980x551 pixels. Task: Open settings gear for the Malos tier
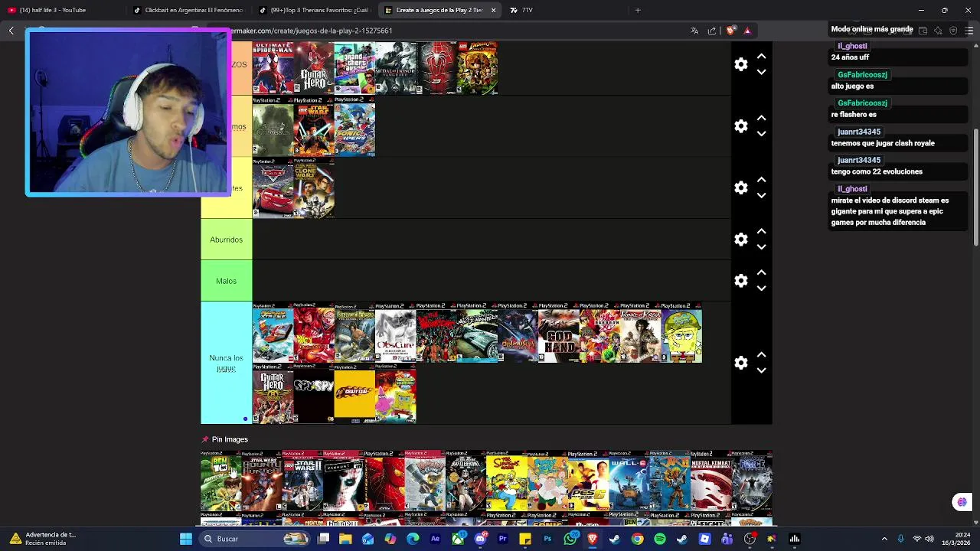pos(741,281)
